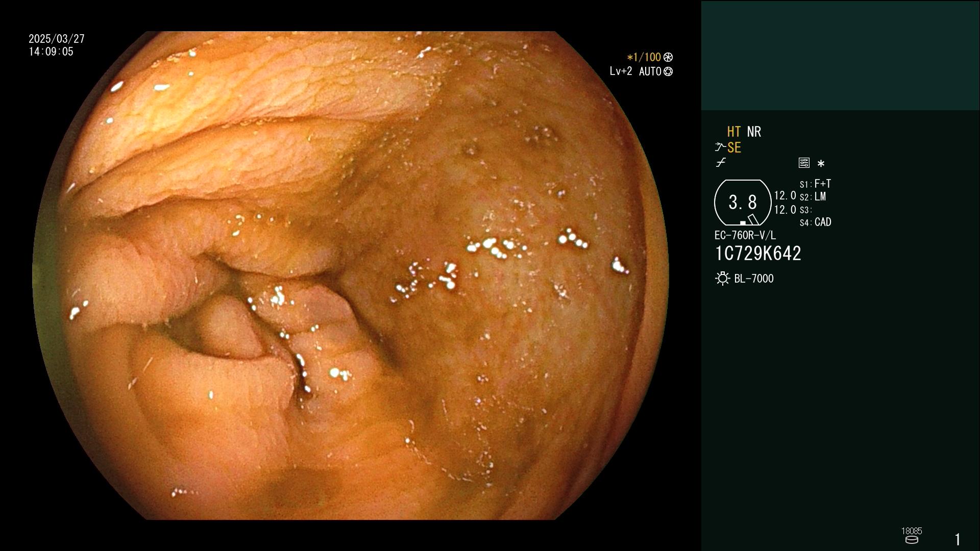The height and width of the screenshot is (551, 980).
Task: Click the image count number 1 at bottom right
Action: click(958, 539)
